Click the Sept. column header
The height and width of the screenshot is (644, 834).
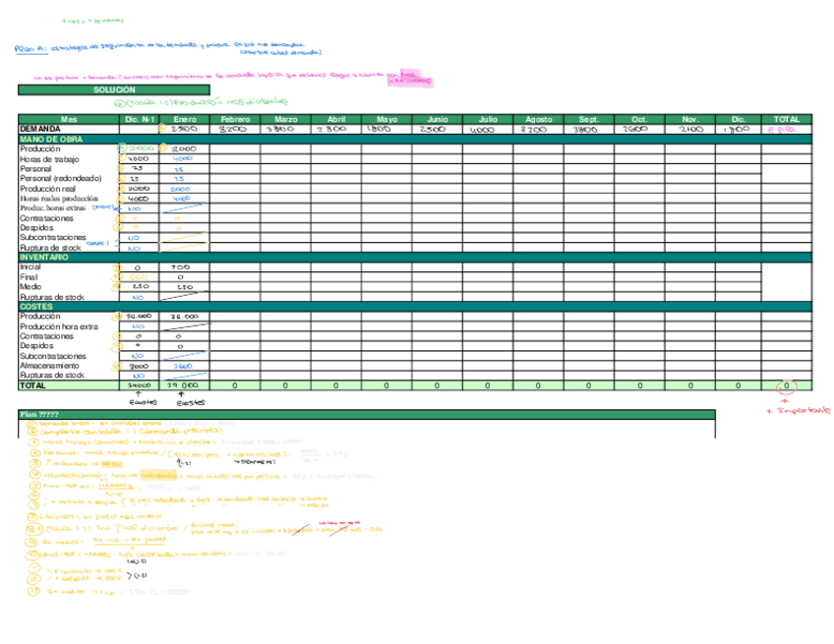pyautogui.click(x=589, y=119)
